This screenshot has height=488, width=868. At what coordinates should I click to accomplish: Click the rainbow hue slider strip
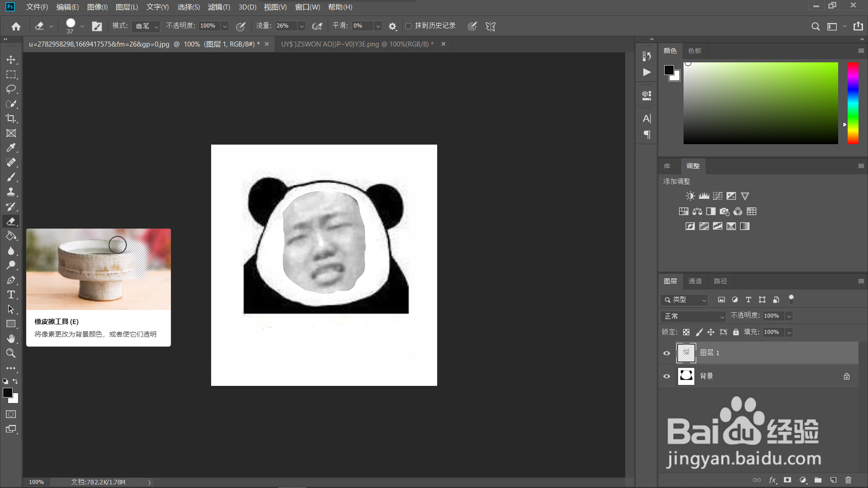point(853,103)
